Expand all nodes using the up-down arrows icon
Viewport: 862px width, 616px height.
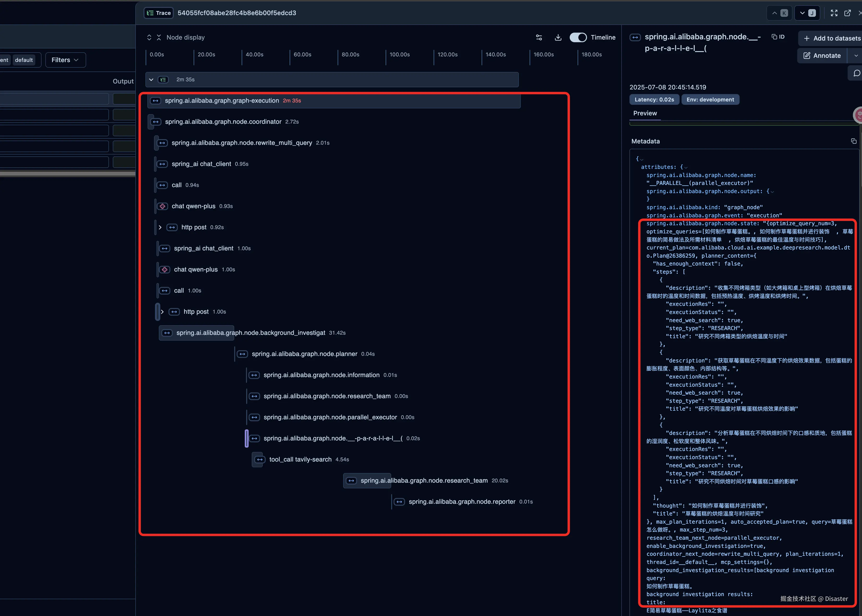point(149,38)
